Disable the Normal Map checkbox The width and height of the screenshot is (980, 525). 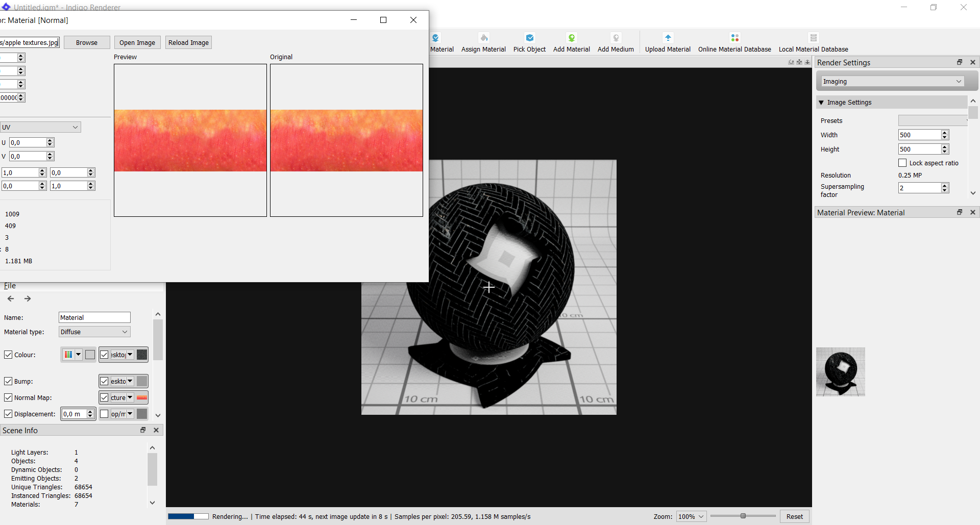tap(8, 398)
